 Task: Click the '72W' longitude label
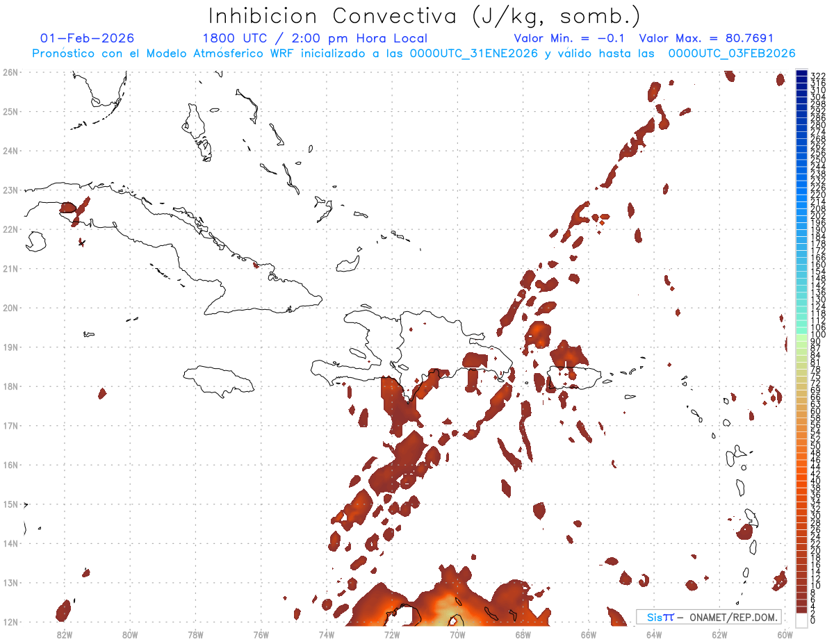(392, 634)
